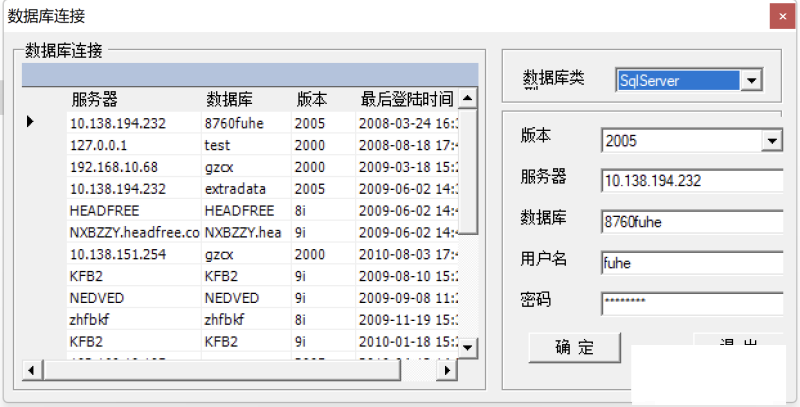Viewport: 800px width, 407px height.
Task: Click the row selector arrow for first row
Action: click(30, 122)
